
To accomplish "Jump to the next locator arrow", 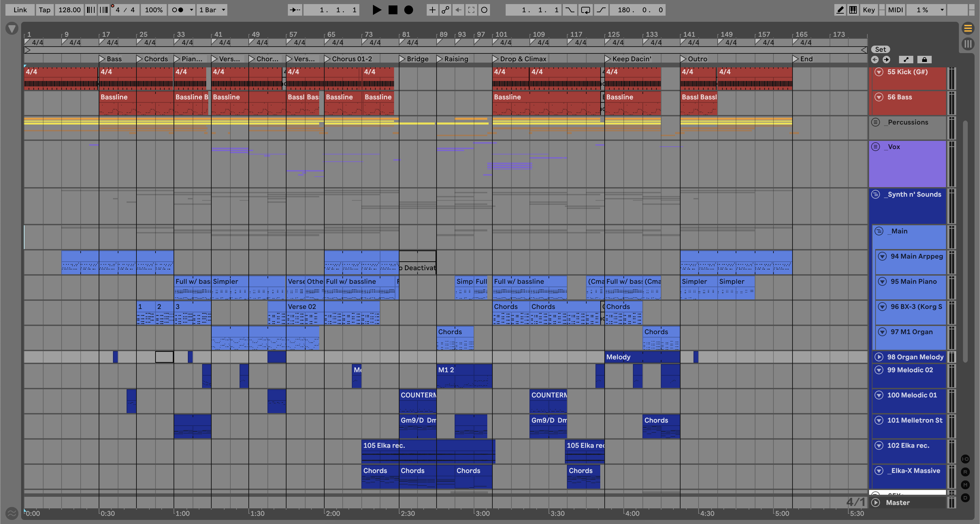I will pyautogui.click(x=886, y=59).
